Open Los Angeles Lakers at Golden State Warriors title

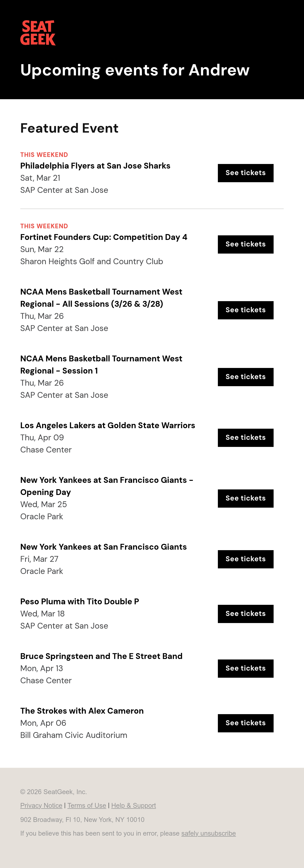(x=108, y=425)
